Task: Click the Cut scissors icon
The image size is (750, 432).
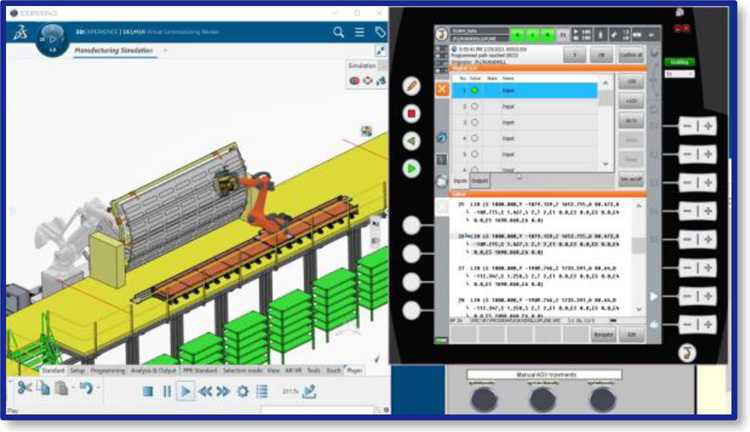Action: (x=24, y=388)
